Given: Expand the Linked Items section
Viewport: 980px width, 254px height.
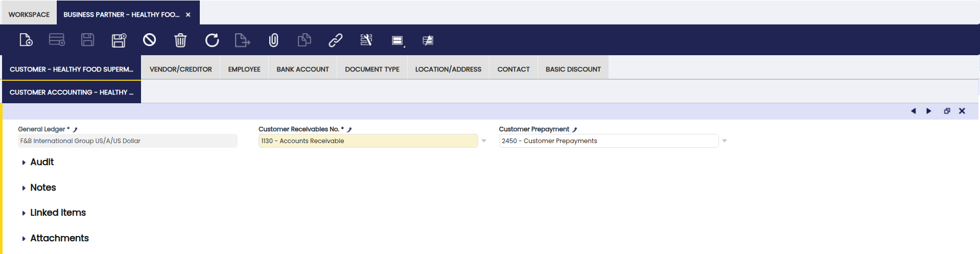Looking at the screenshot, I should tap(57, 213).
